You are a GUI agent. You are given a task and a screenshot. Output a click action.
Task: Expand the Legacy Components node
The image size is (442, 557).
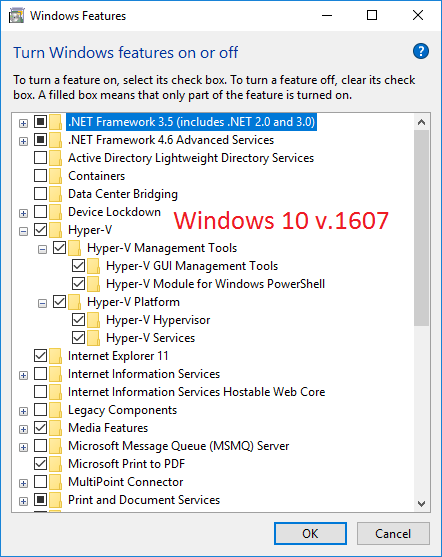(23, 411)
